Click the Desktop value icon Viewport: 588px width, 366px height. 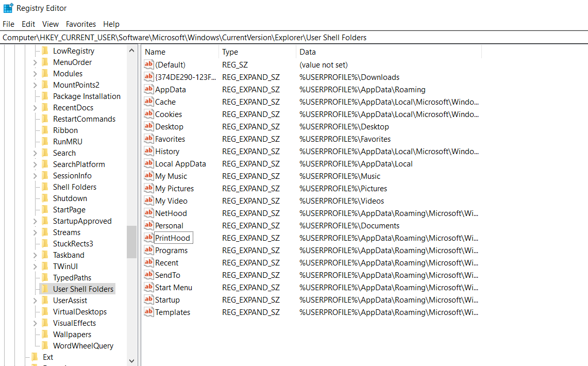[x=149, y=126]
